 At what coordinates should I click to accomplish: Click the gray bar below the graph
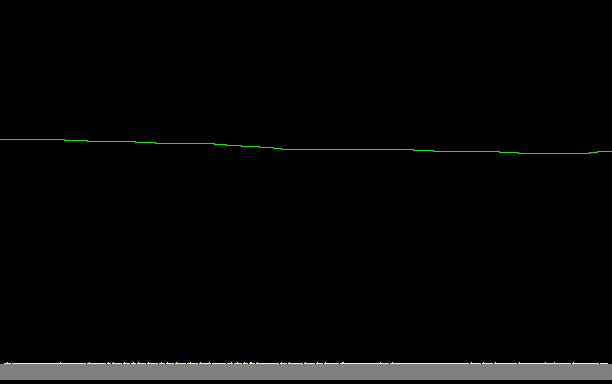coord(306,372)
